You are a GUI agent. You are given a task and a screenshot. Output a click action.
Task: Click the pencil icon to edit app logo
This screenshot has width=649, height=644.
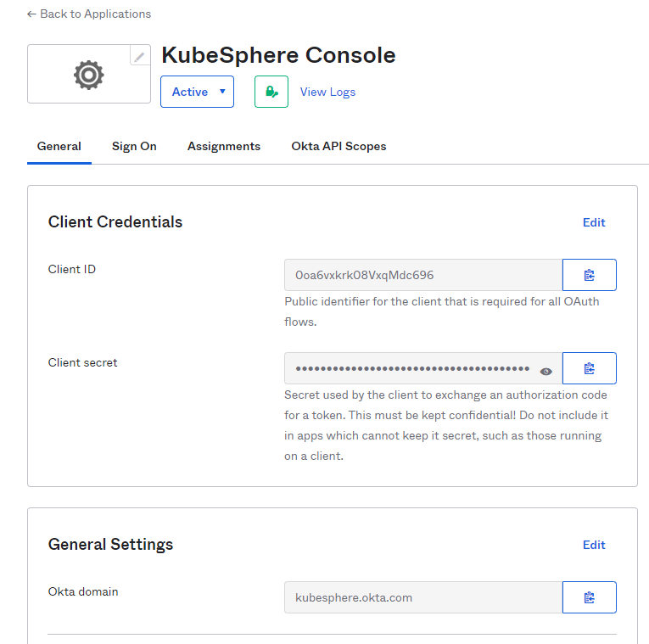coord(139,57)
